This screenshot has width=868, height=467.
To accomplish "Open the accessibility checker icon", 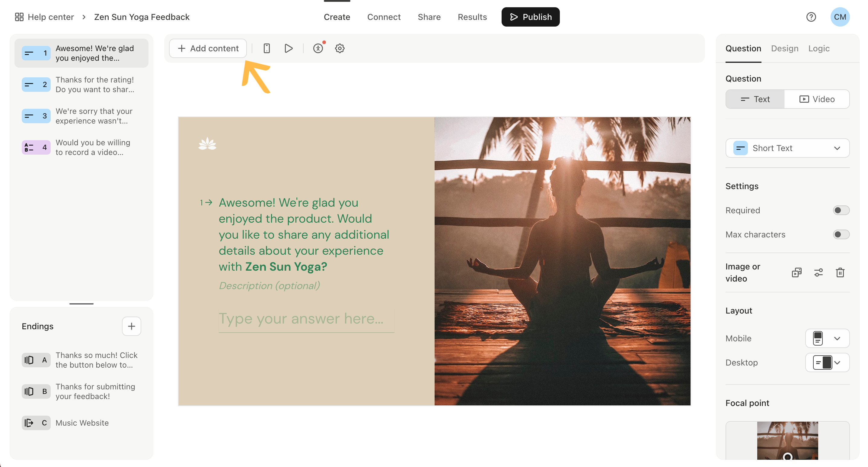I will (x=318, y=48).
